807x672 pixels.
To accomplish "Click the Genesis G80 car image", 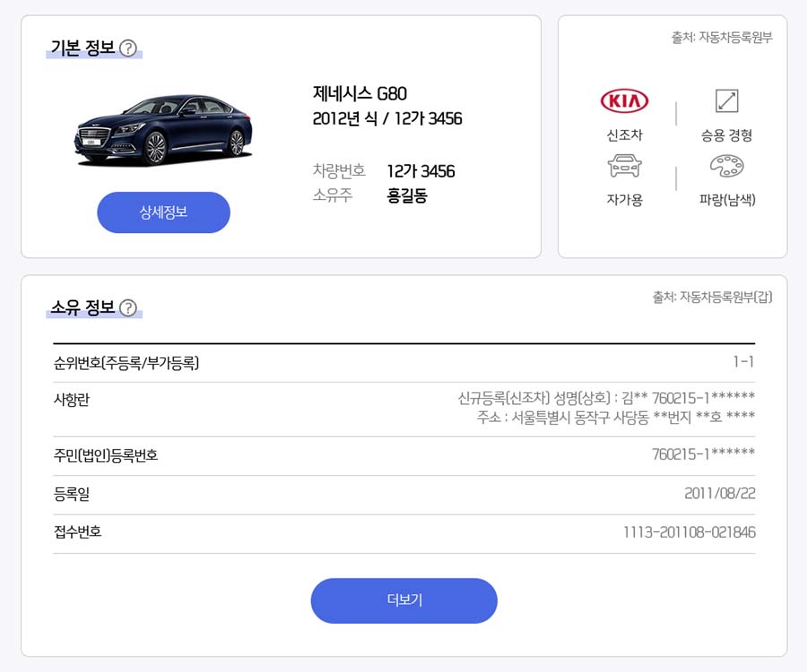I will [x=164, y=130].
